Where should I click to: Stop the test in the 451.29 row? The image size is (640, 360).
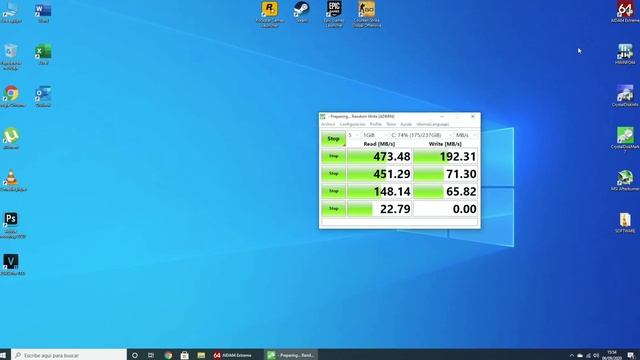(333, 174)
